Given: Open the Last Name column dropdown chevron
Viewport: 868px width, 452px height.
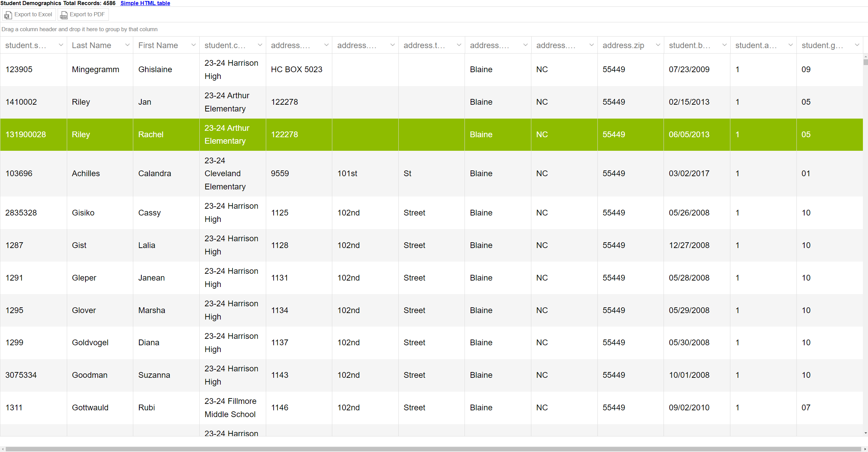Looking at the screenshot, I should click(x=127, y=45).
